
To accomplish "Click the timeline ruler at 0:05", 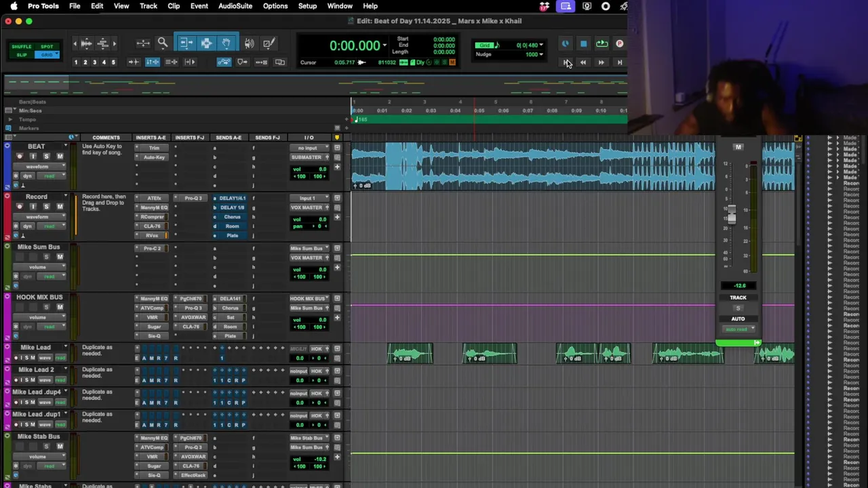I will 479,110.
